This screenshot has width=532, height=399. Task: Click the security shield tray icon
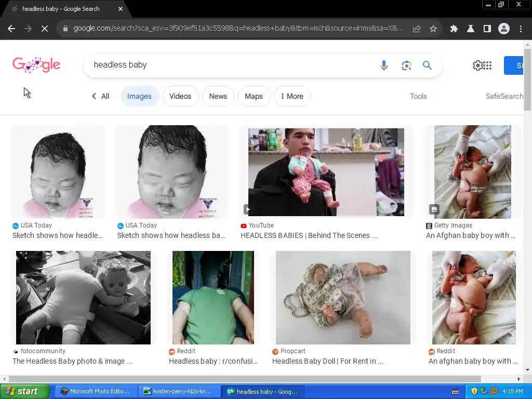coord(474,392)
